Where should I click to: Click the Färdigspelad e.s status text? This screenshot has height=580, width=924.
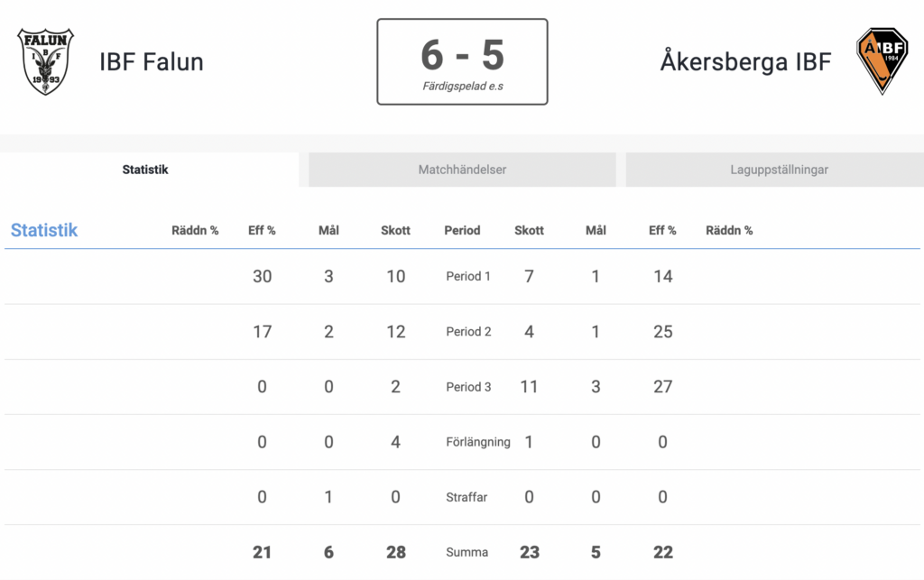point(463,87)
